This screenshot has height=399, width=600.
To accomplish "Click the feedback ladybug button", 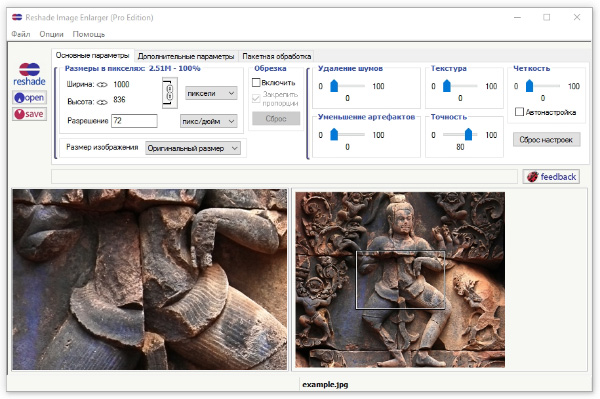I will coord(551,177).
